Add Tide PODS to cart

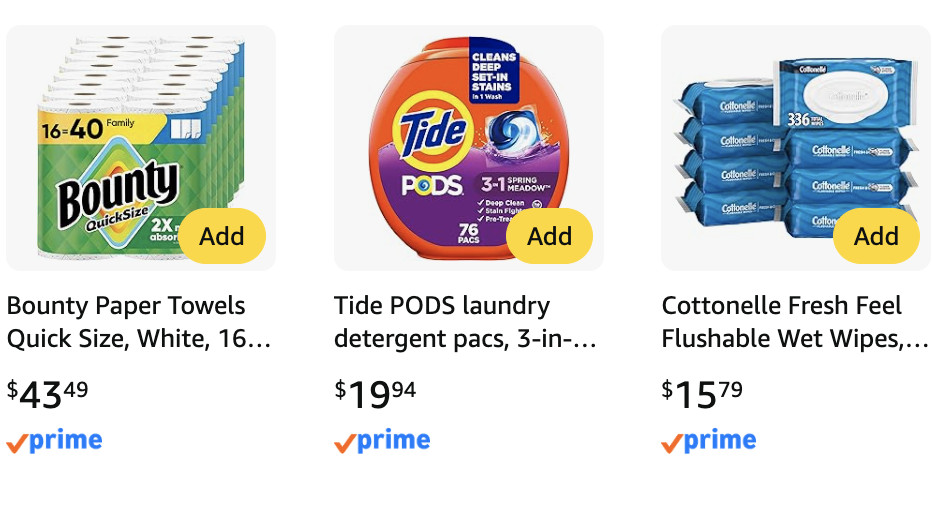point(549,236)
